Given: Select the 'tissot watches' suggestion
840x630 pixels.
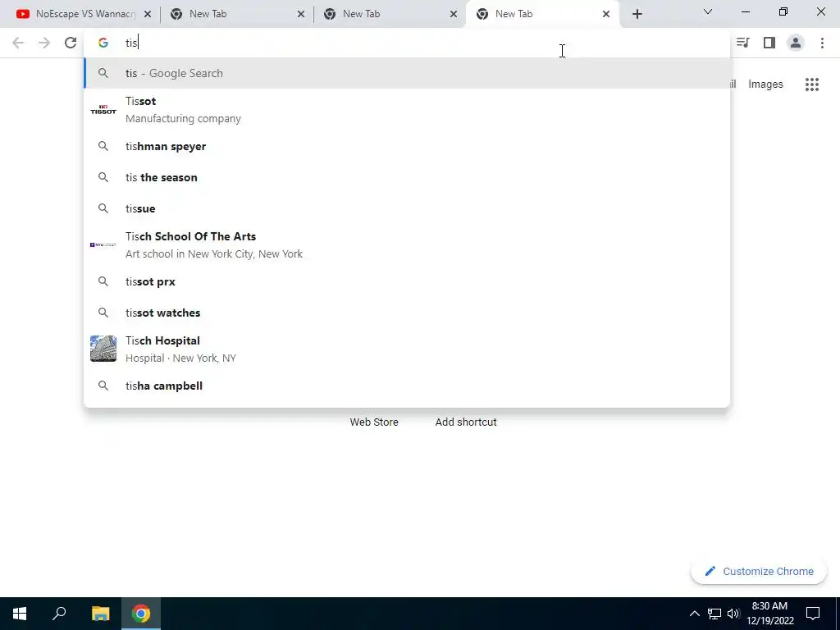Looking at the screenshot, I should click(x=407, y=313).
